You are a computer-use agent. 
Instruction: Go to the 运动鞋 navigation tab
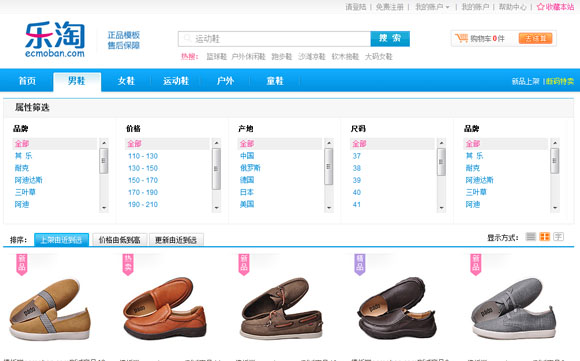coord(176,81)
